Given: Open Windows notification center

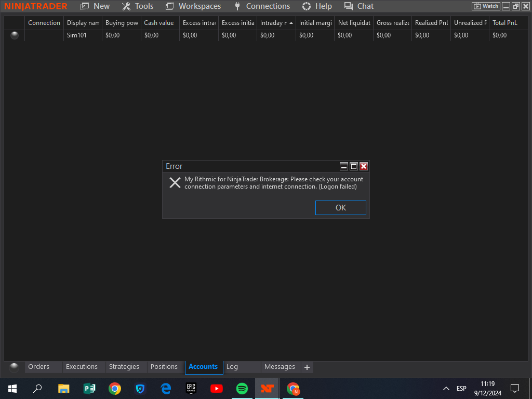Looking at the screenshot, I should click(x=515, y=389).
